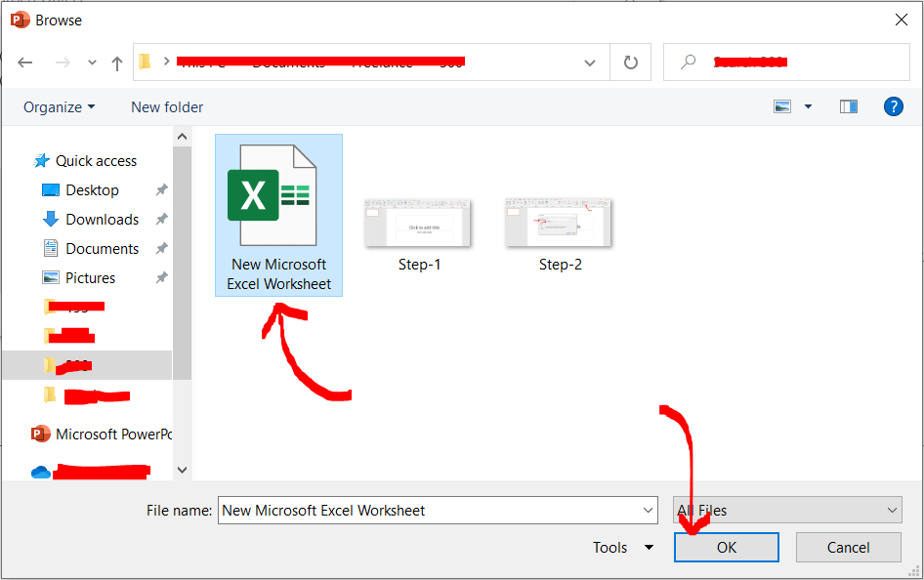924x580 pixels.
Task: Open Help via the question mark icon
Action: (894, 106)
